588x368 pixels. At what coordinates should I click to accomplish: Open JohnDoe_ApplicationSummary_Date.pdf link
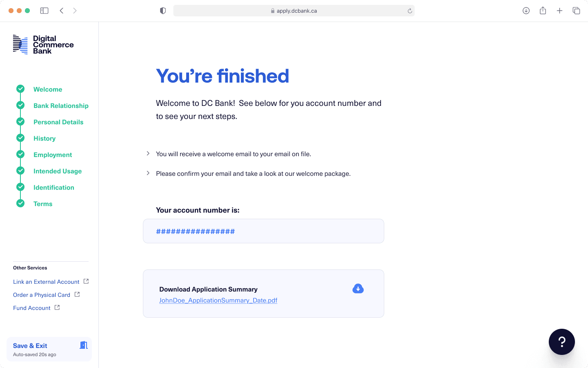218,300
